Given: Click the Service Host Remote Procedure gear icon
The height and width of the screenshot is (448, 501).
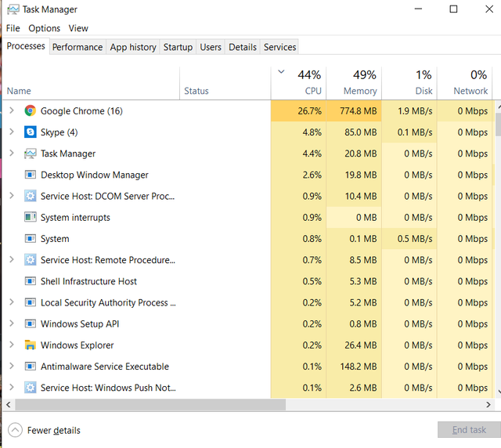Looking at the screenshot, I should tap(30, 260).
